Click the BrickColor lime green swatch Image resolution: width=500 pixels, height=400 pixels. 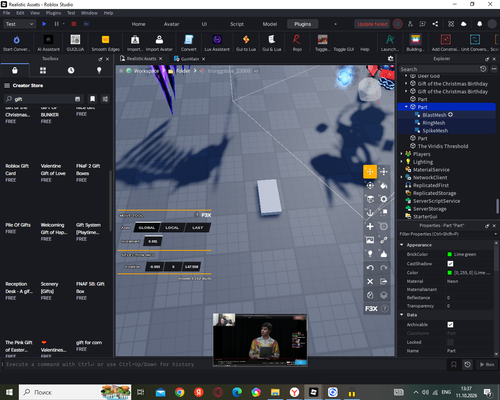[x=449, y=254]
